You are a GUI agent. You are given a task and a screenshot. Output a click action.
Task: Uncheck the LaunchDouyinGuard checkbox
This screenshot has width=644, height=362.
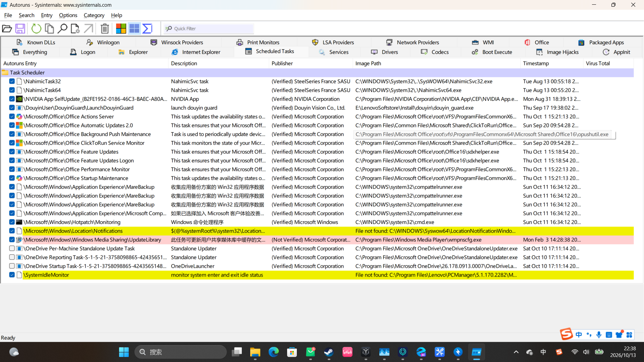[12, 108]
